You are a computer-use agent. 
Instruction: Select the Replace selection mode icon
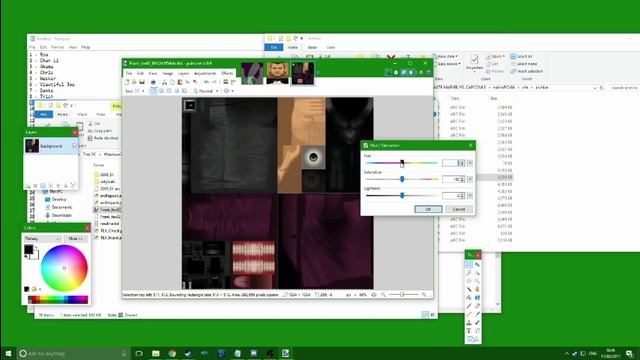(153, 91)
